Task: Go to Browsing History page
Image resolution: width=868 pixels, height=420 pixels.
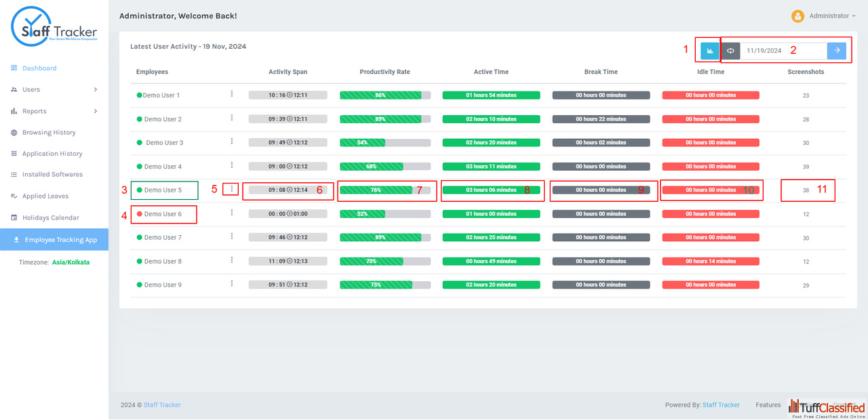Action: [49, 133]
